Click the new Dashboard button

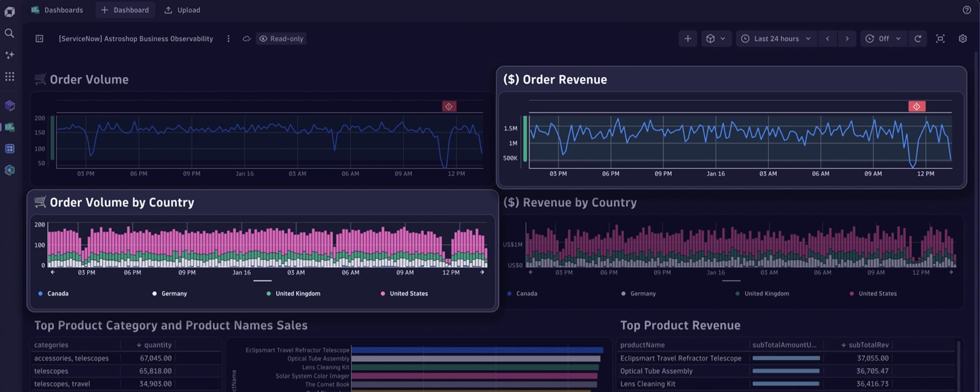125,10
